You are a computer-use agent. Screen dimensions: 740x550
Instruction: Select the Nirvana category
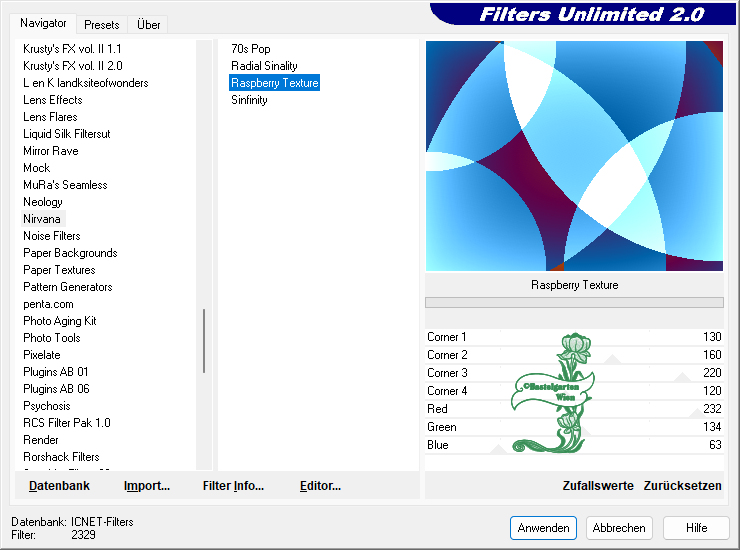pos(42,219)
